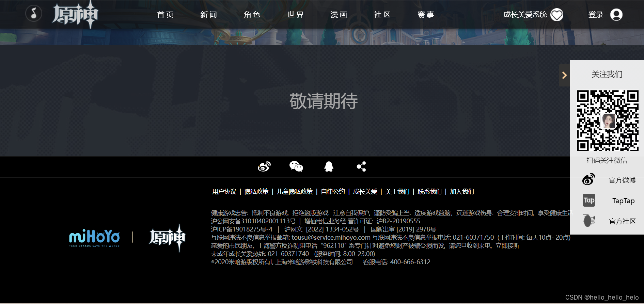Click the QQ penguin icon in footer bar
Viewport: 644px width, 304px height.
329,166
